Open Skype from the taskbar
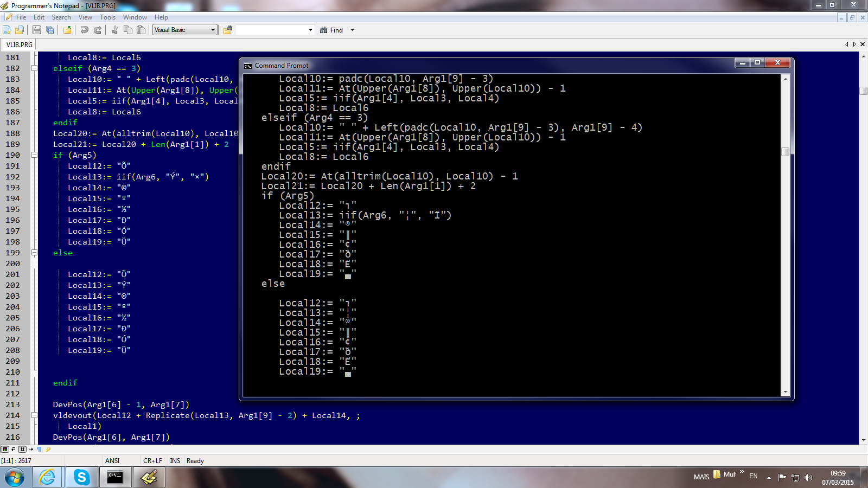This screenshot has width=868, height=488. click(x=82, y=477)
